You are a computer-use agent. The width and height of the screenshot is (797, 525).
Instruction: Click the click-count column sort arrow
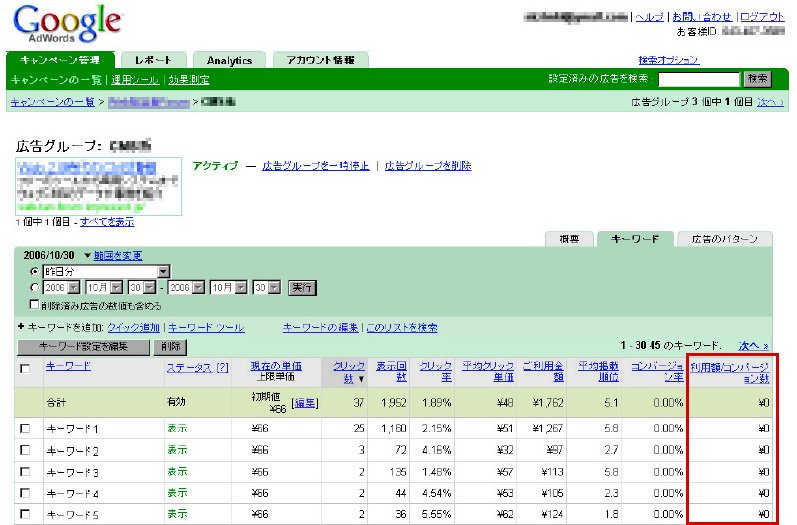[361, 379]
